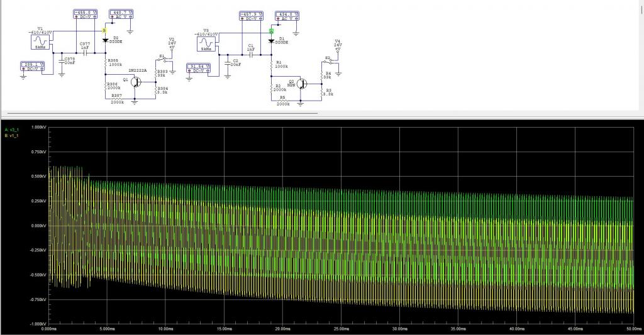Toggle switch S2
Viewport: 644px width, 335px height.
(329, 60)
